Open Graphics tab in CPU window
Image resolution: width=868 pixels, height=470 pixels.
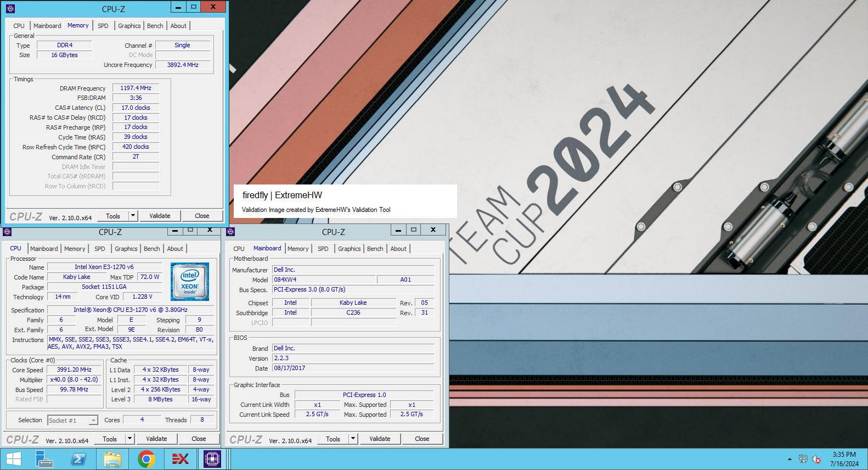coord(126,249)
